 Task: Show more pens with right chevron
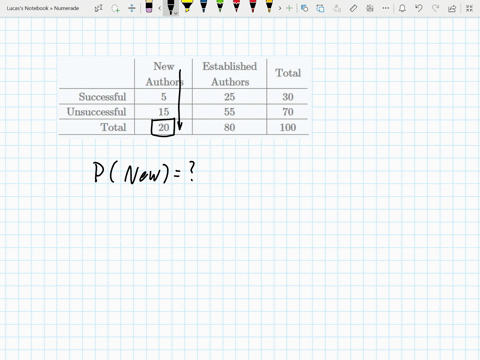pos(280,8)
